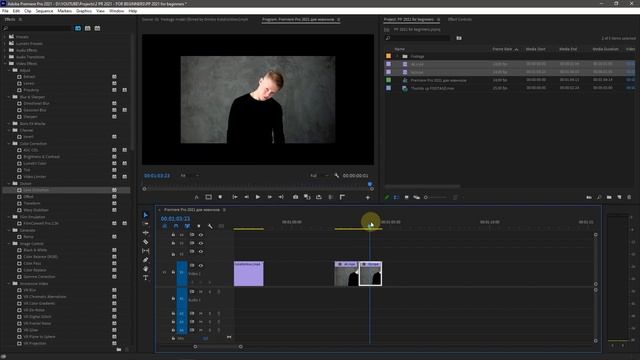Filter Effects by 32-bit color badge

[87, 28]
